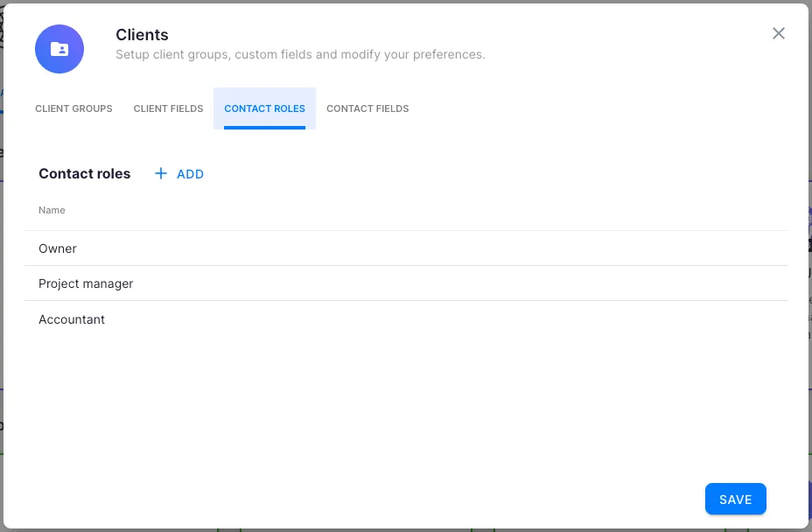Click the Accountant role entry

point(72,319)
